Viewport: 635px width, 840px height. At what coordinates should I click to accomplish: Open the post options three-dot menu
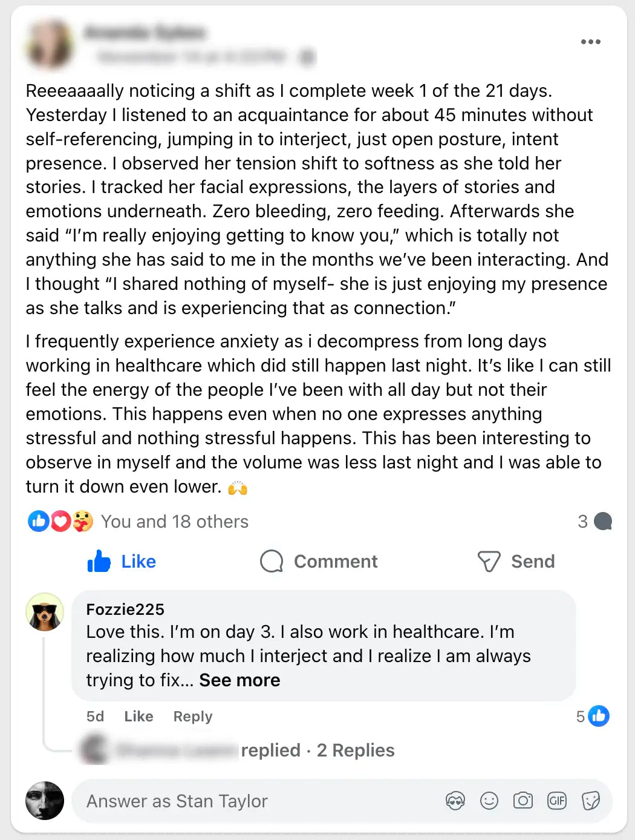[590, 42]
